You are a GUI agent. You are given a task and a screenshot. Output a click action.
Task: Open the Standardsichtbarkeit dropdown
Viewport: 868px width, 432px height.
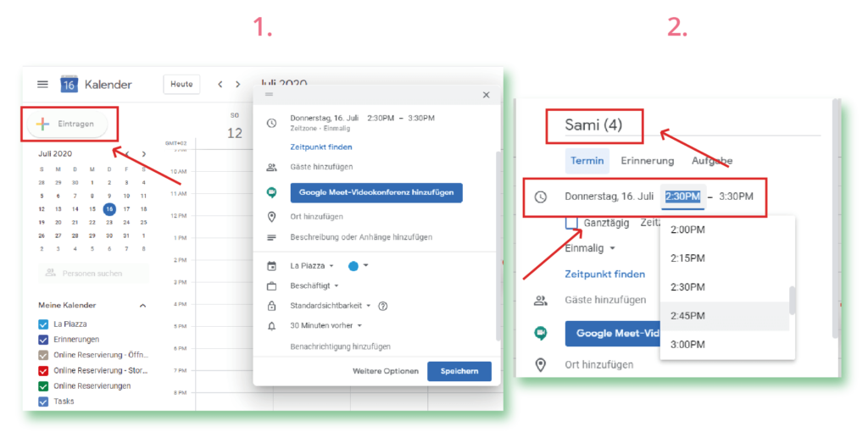pyautogui.click(x=331, y=305)
